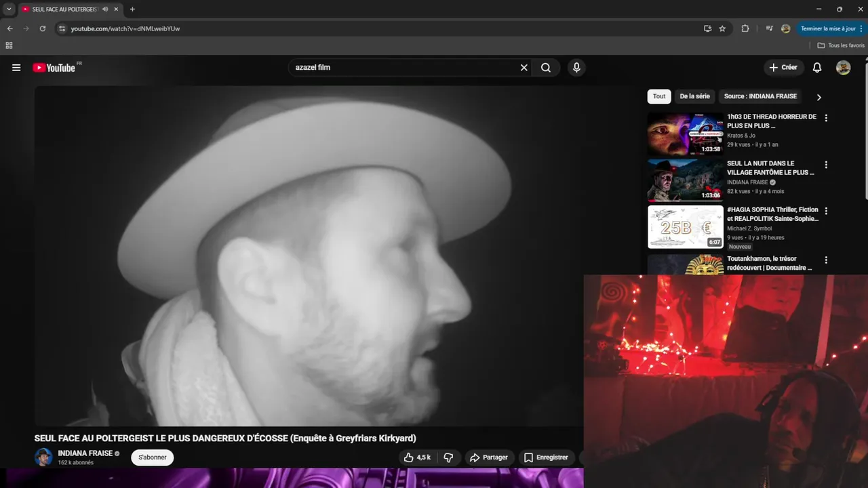Screen dimensions: 868x488
Task: Share the video with Partager
Action: pos(489,457)
